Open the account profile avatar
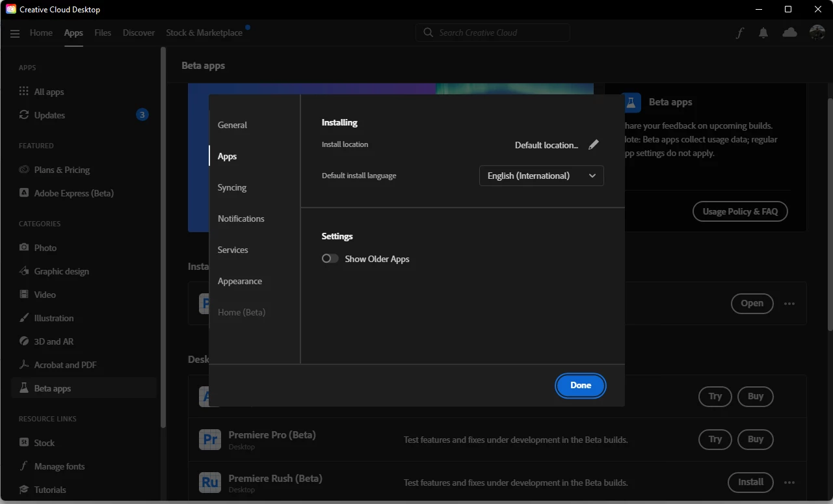Image resolution: width=833 pixels, height=504 pixels. [x=817, y=33]
